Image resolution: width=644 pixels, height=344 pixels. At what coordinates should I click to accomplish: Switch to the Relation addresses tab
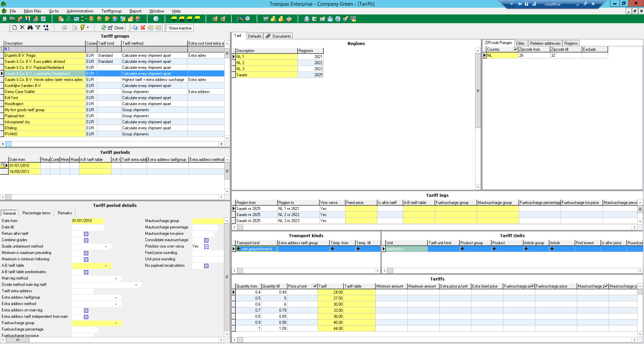(545, 43)
